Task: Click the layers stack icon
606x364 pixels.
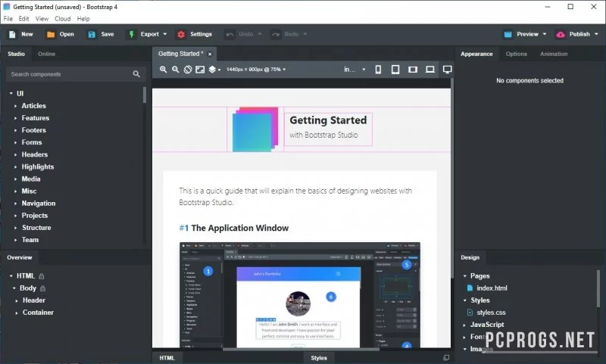Action: click(212, 70)
